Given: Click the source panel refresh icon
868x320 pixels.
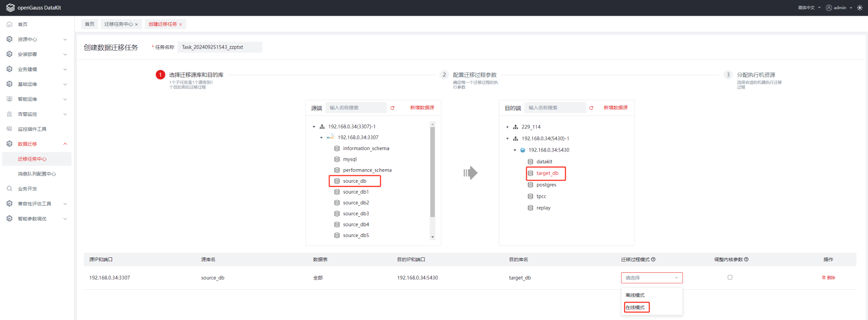Looking at the screenshot, I should pyautogui.click(x=392, y=108).
